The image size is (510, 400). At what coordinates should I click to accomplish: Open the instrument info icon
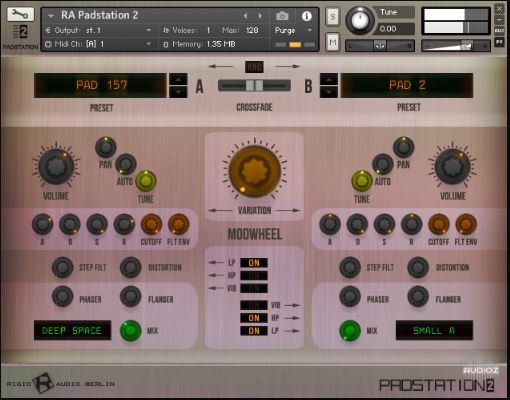tap(306, 16)
